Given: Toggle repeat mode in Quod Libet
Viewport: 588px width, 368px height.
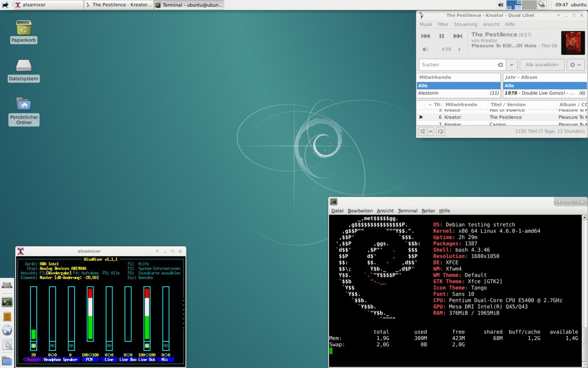Looking at the screenshot, I should tap(440, 132).
